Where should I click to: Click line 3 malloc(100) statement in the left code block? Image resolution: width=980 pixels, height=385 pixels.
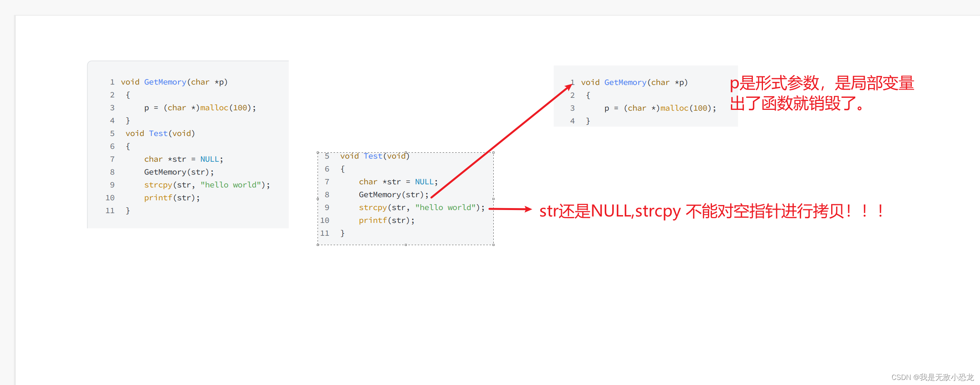click(x=200, y=108)
